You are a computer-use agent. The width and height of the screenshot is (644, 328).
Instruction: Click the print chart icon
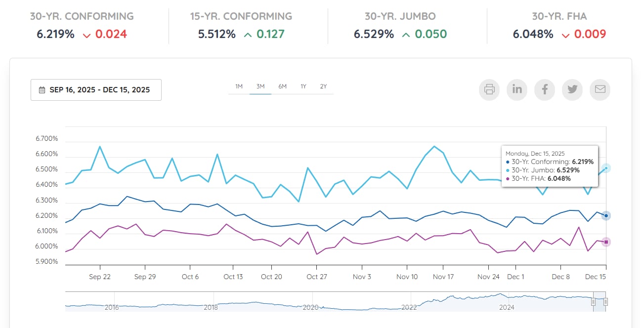pos(489,89)
